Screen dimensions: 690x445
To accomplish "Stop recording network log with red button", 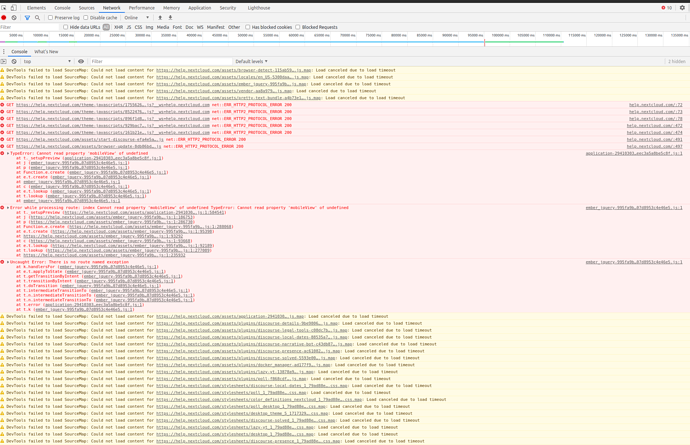I will (x=4, y=18).
